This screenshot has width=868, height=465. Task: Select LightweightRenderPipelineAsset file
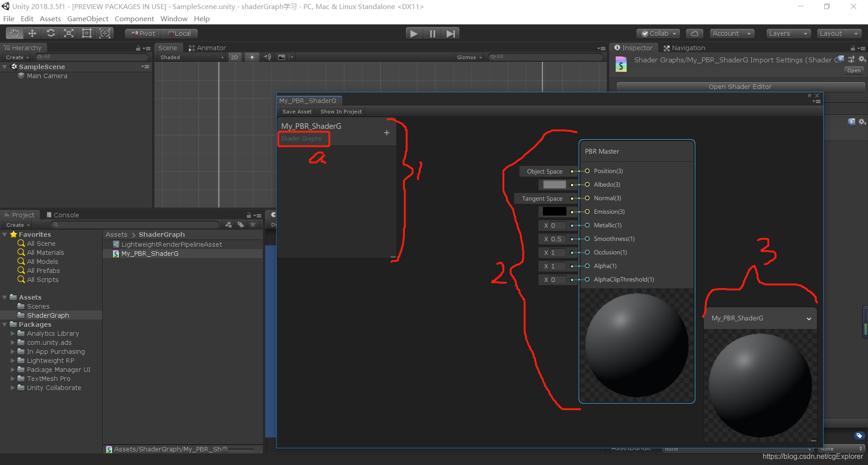tap(172, 244)
